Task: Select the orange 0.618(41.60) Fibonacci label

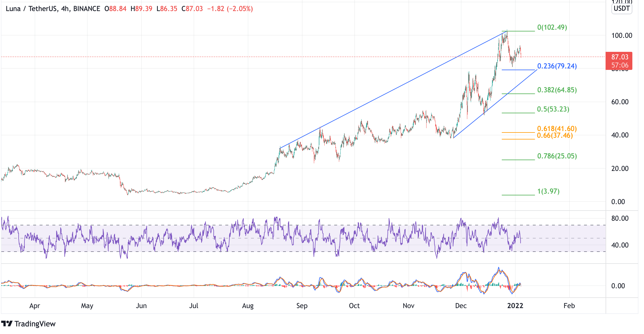Action: [557, 128]
